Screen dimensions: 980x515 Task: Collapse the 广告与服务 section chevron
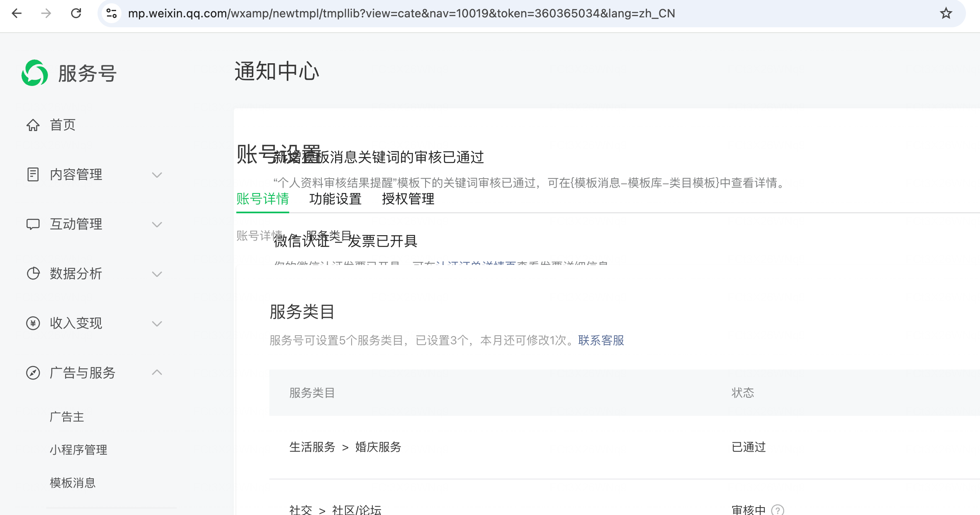coord(157,372)
